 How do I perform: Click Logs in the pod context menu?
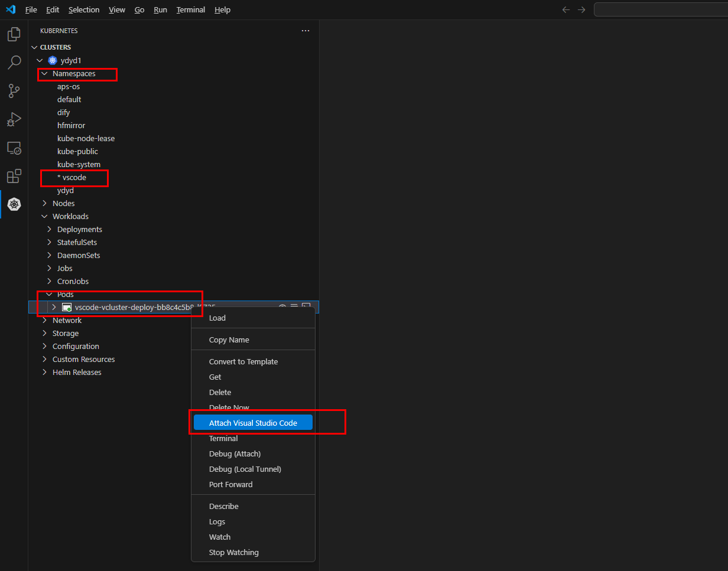coord(217,521)
